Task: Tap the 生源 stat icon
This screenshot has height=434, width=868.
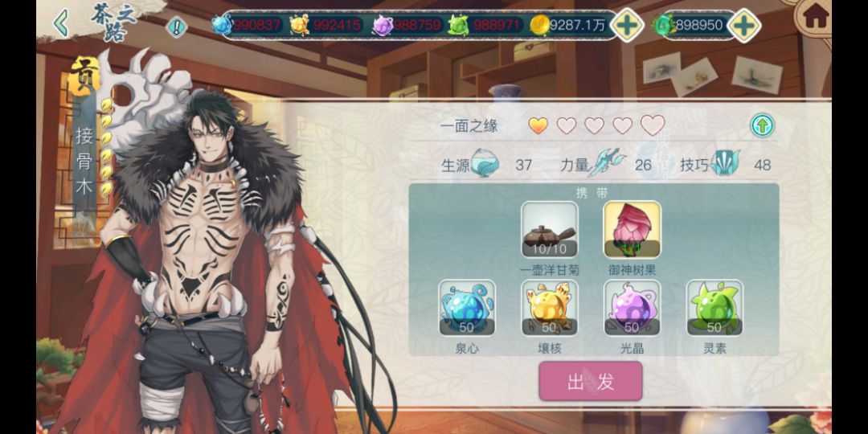Action: click(485, 164)
